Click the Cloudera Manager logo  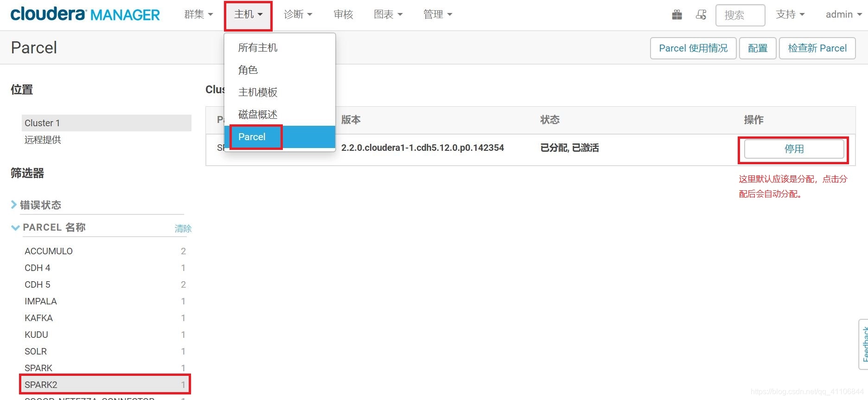(x=85, y=14)
